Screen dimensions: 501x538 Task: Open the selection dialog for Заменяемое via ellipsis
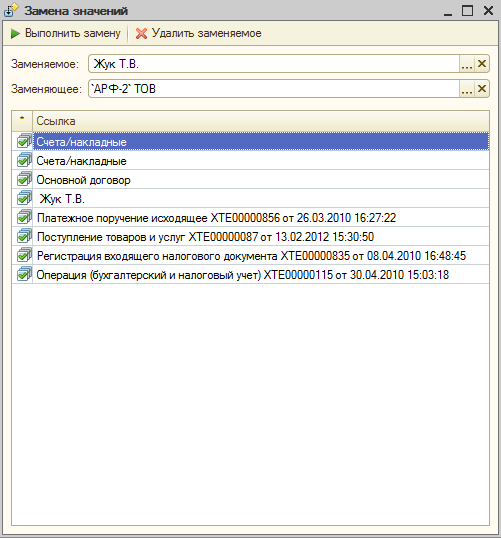pos(467,64)
